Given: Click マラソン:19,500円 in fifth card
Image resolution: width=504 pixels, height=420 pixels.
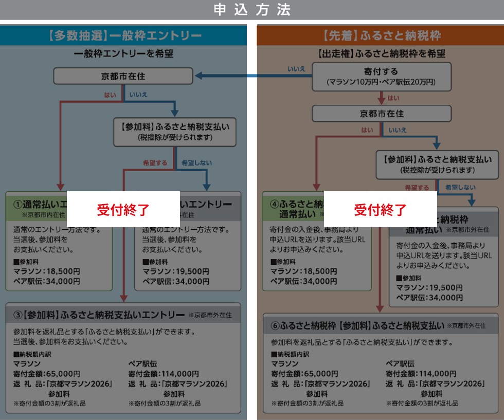Looking at the screenshot, I should 429,287.
